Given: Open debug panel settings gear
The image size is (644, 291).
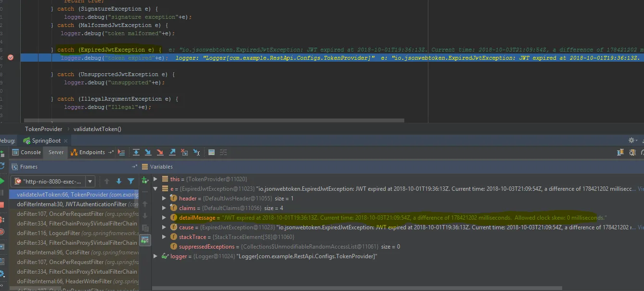Looking at the screenshot, I should [632, 140].
